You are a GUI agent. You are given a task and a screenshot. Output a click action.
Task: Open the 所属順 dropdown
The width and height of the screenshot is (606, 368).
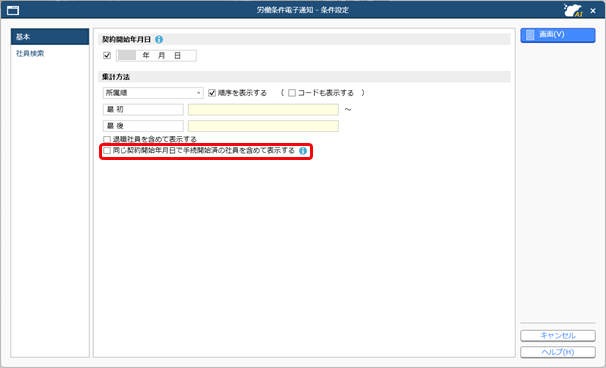(153, 93)
